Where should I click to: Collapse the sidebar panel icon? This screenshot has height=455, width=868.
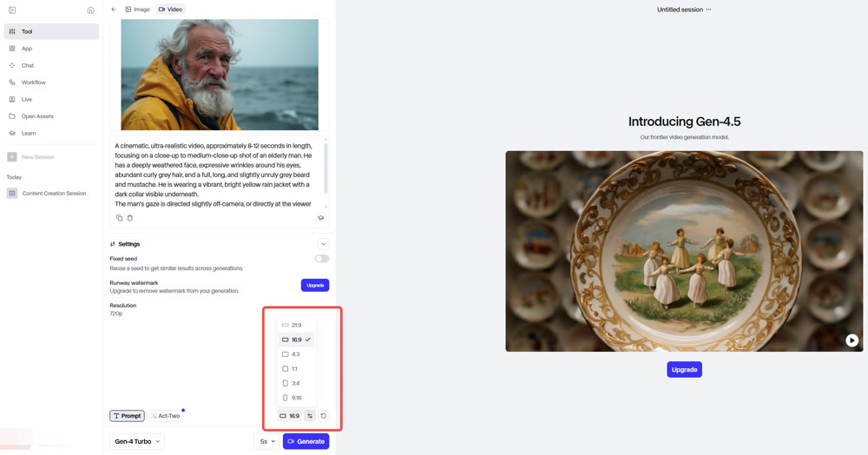[x=12, y=10]
